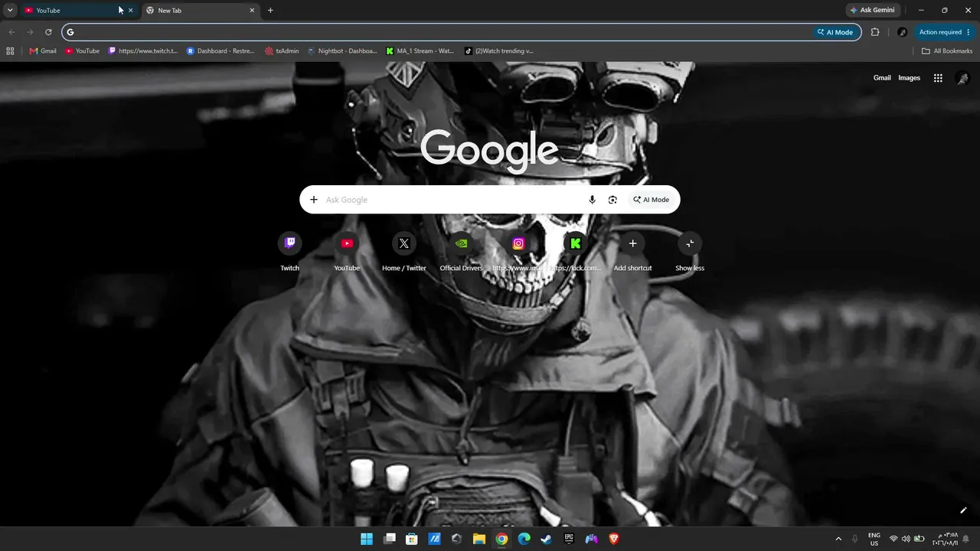Open the TikTok Watch trending bookmark
The height and width of the screenshot is (551, 980).
(x=499, y=51)
